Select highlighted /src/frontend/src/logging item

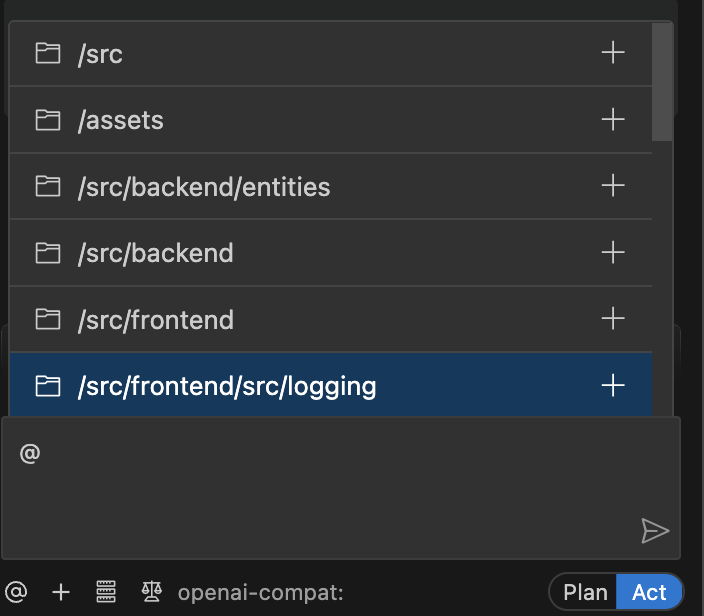[227, 386]
